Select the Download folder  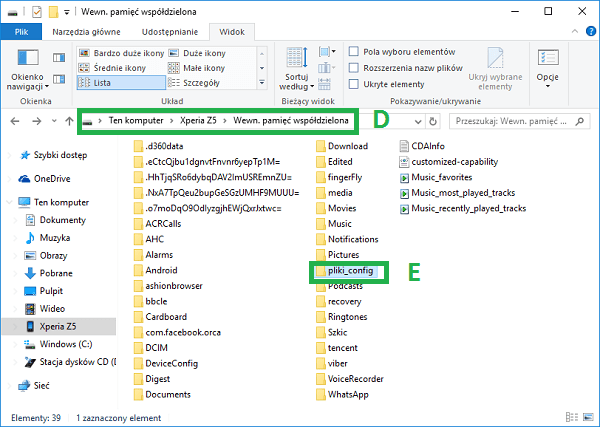point(342,146)
